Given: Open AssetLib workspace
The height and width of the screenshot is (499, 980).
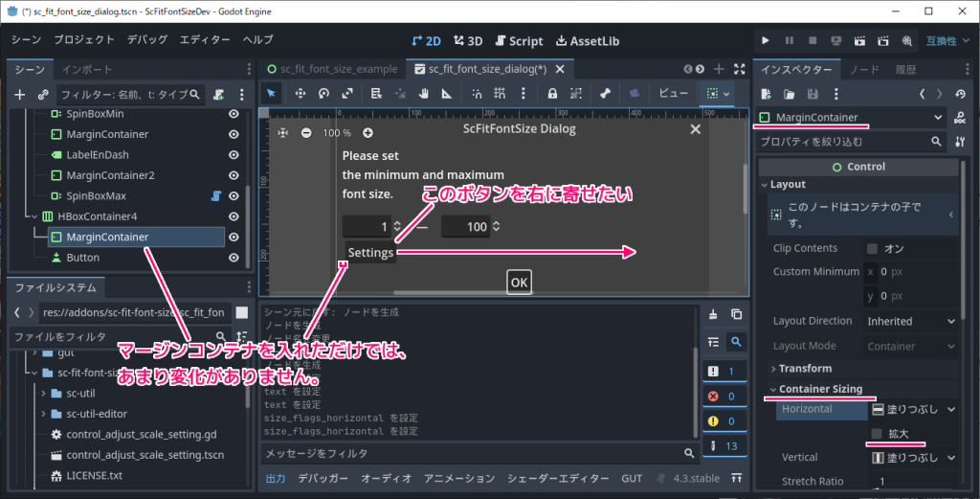Looking at the screenshot, I should (588, 40).
